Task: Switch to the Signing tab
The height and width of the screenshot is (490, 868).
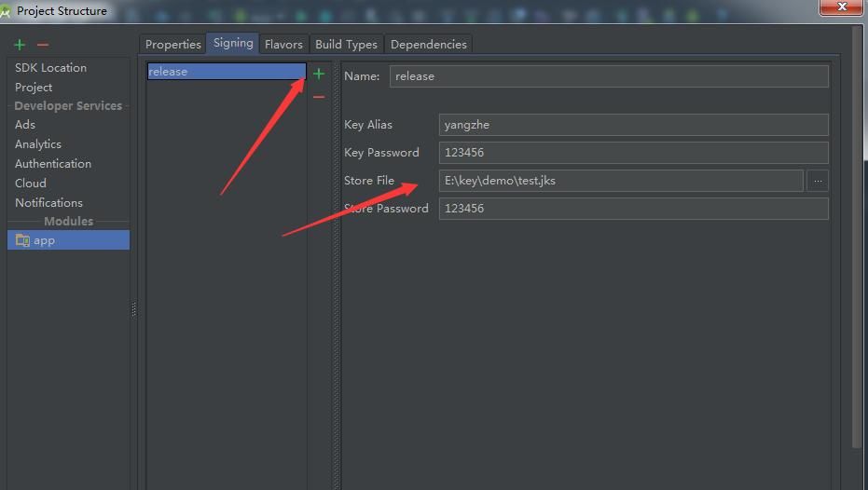Action: click(233, 43)
